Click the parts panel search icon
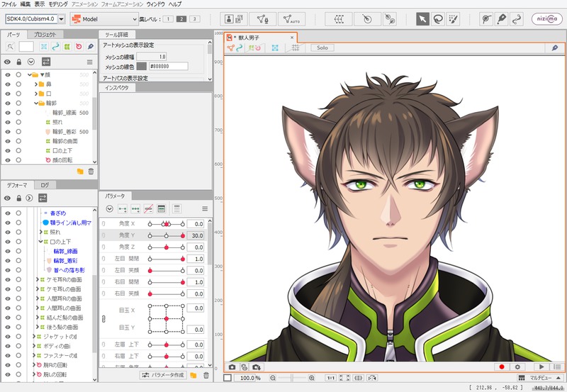The height and width of the screenshot is (392, 567). [11, 46]
